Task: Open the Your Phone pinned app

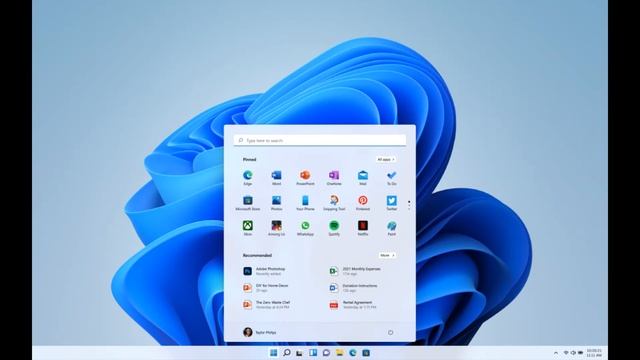Action: (305, 203)
